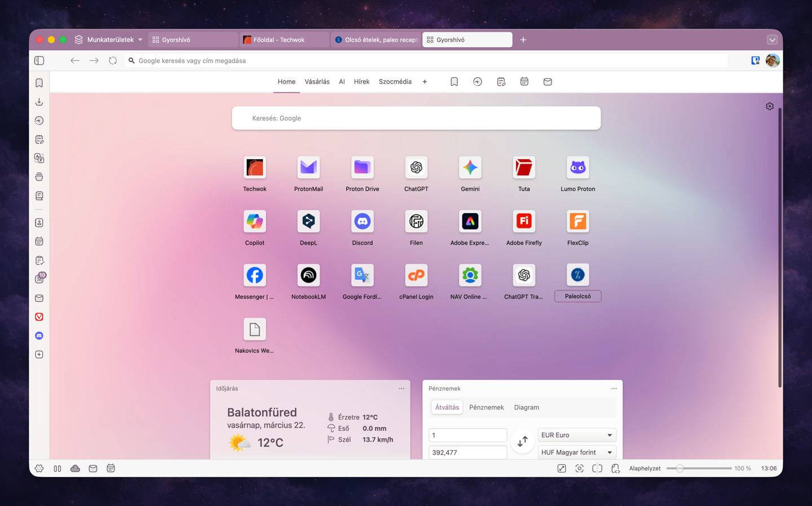Open the Nakovics We... speed dial
The image size is (812, 506).
255,329
